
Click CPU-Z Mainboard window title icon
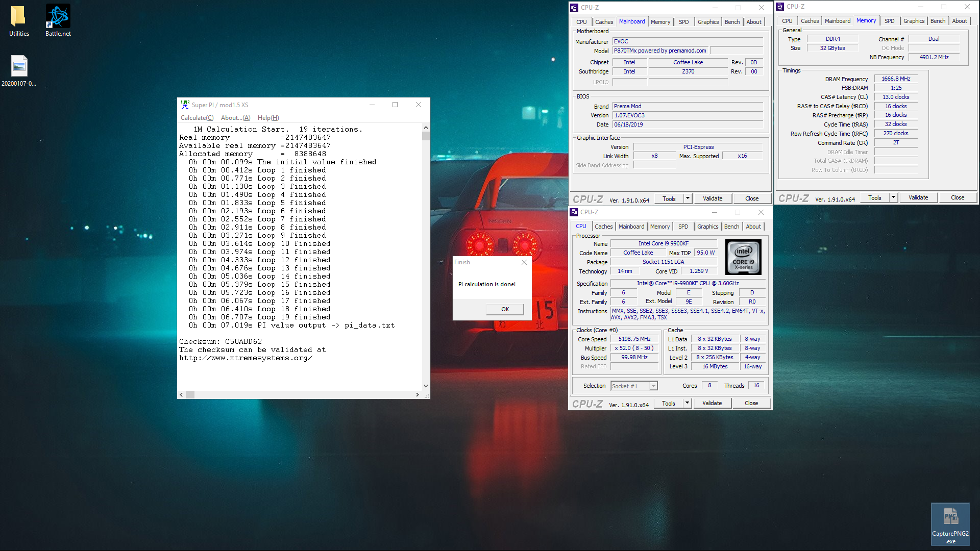[574, 8]
